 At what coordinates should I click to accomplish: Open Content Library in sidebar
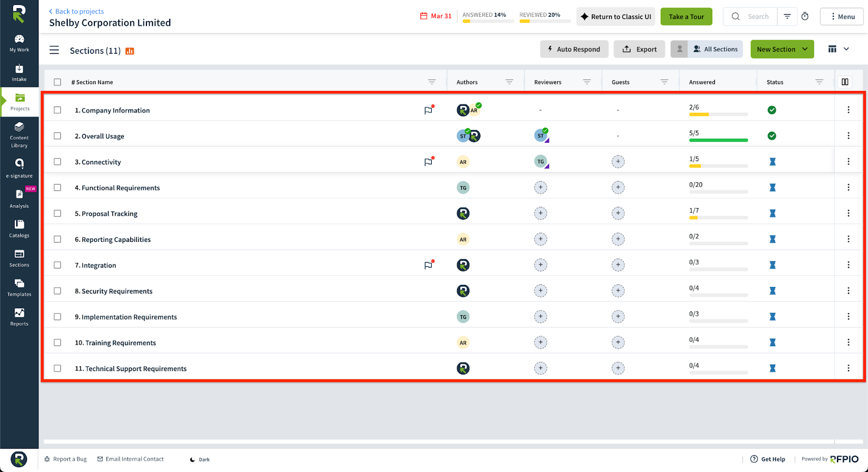tap(19, 135)
